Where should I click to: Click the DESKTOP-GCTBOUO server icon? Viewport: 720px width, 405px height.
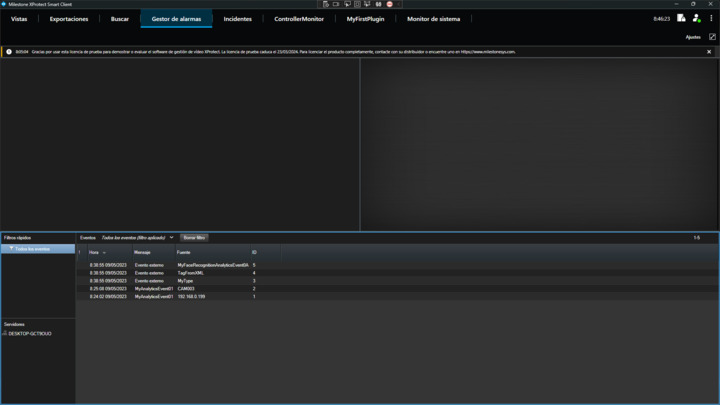pos(5,333)
